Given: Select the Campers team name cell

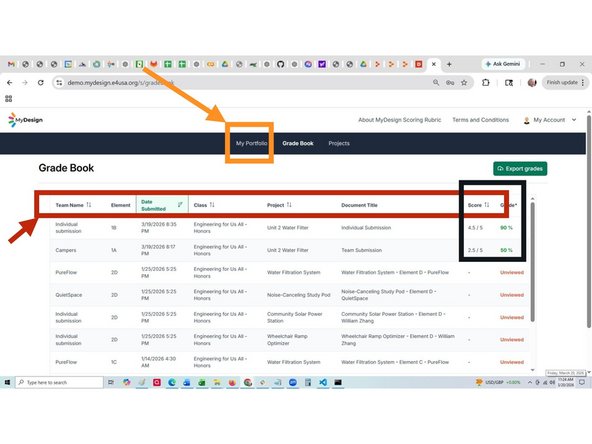Looking at the screenshot, I should [x=66, y=250].
